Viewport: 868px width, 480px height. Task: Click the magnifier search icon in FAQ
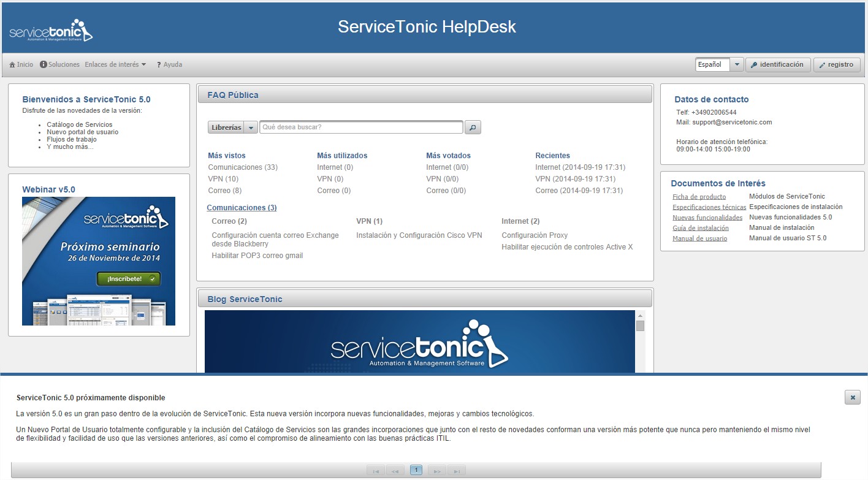point(473,128)
